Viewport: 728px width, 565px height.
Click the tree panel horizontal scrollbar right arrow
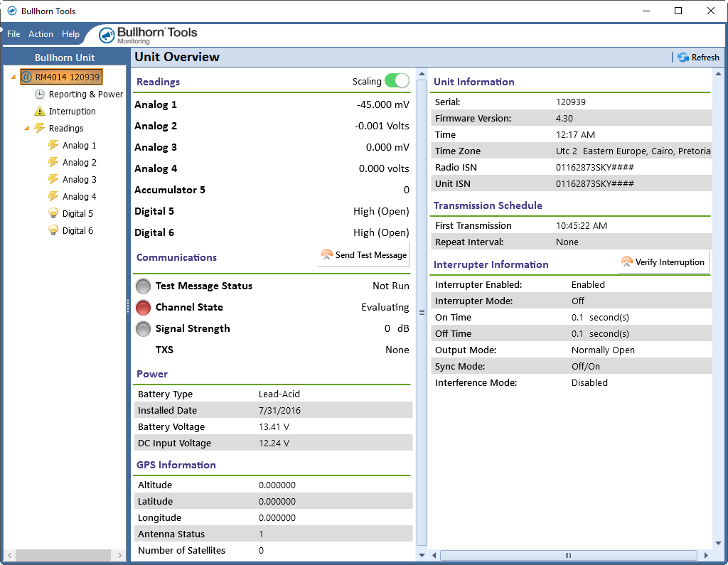pos(119,555)
